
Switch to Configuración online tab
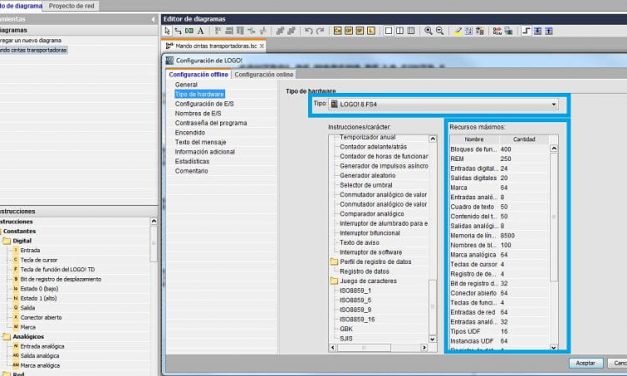tap(264, 74)
